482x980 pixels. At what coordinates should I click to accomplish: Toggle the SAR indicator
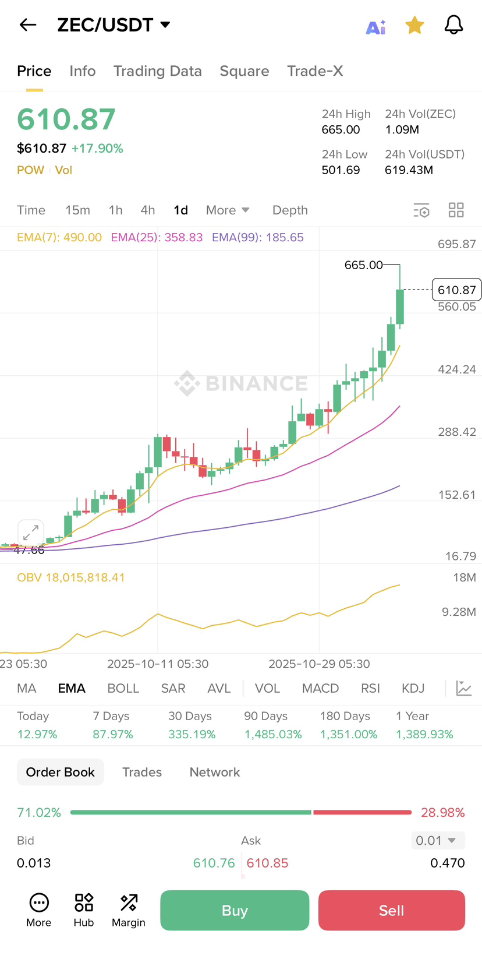coord(173,688)
